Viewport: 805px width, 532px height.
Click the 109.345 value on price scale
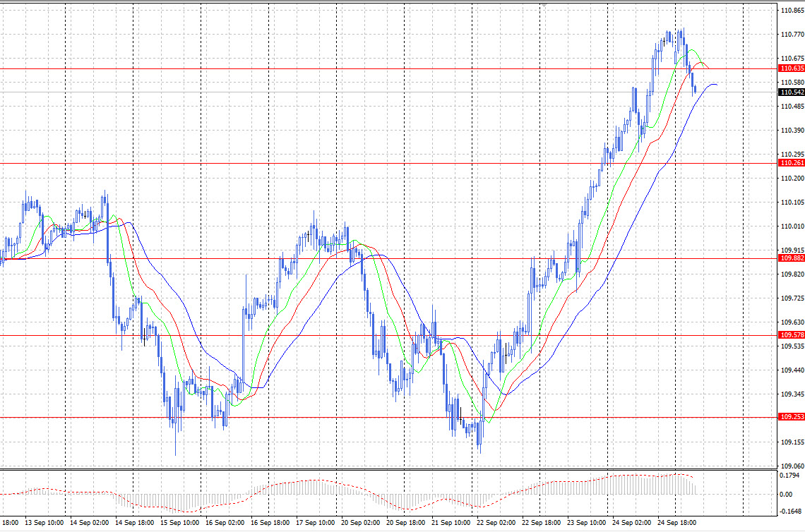click(x=792, y=394)
